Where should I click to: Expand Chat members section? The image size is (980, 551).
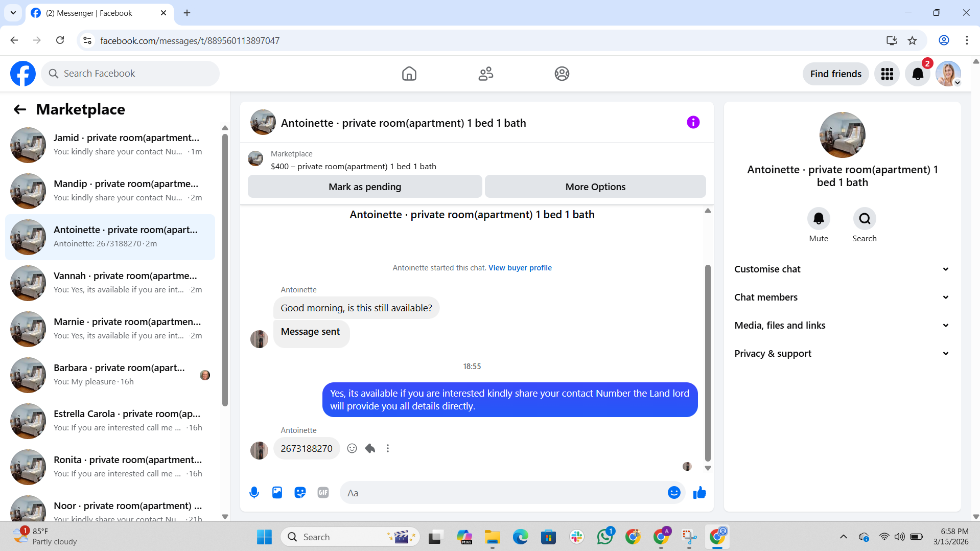(x=842, y=297)
